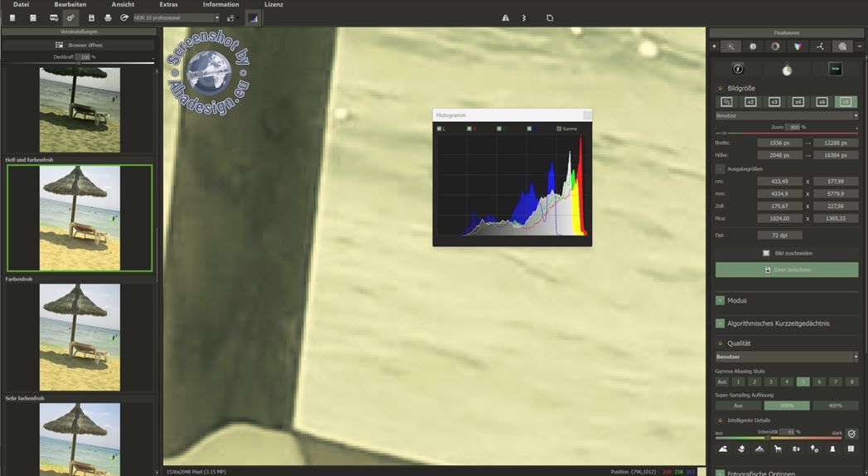This screenshot has height=476, width=868.
Task: Click the Zoom percentage slider track
Action: pyautogui.click(x=787, y=134)
